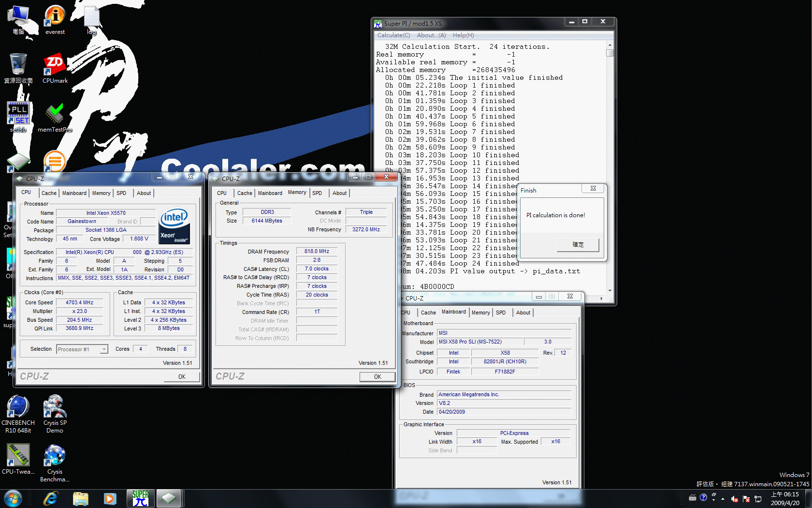Click the Core Voltage 1.608 V field
812x508 pixels.
(139, 239)
